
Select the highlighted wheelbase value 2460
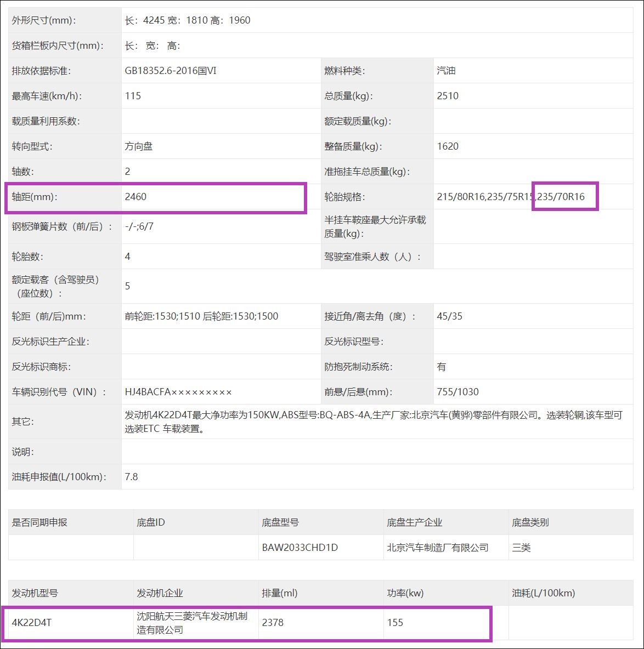pyautogui.click(x=133, y=197)
